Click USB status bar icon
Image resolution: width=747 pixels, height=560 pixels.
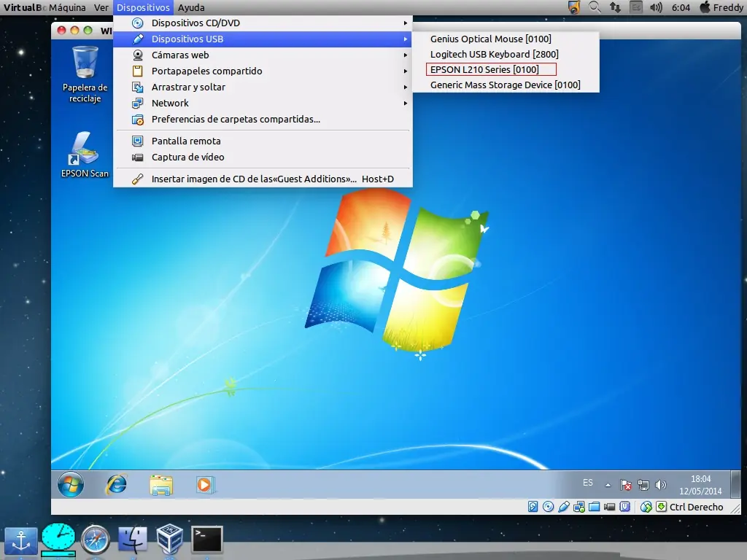tap(564, 507)
